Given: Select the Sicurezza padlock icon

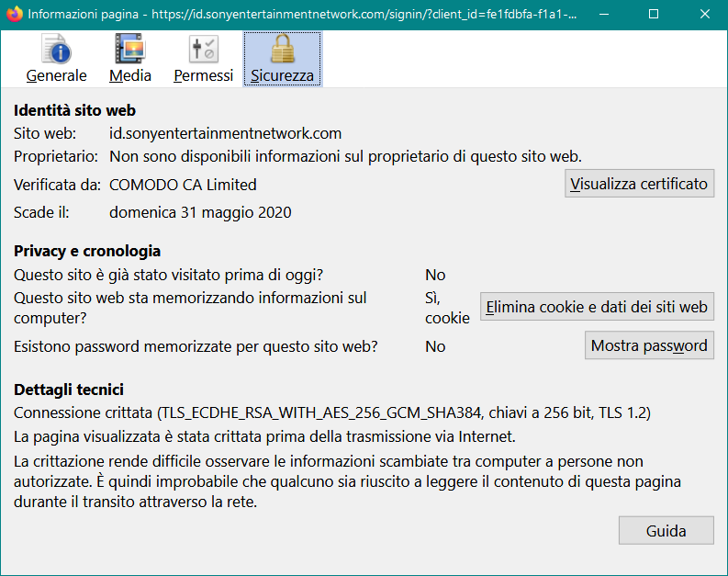Looking at the screenshot, I should [x=282, y=49].
